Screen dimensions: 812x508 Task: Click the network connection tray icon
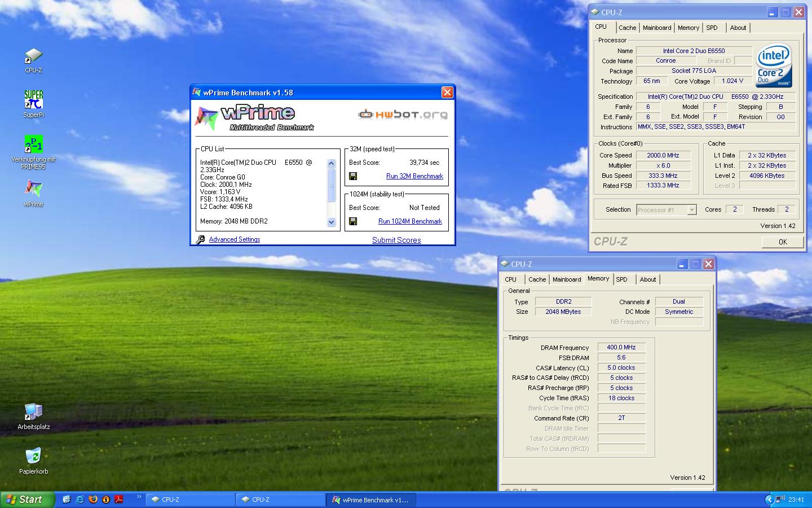[x=780, y=500]
